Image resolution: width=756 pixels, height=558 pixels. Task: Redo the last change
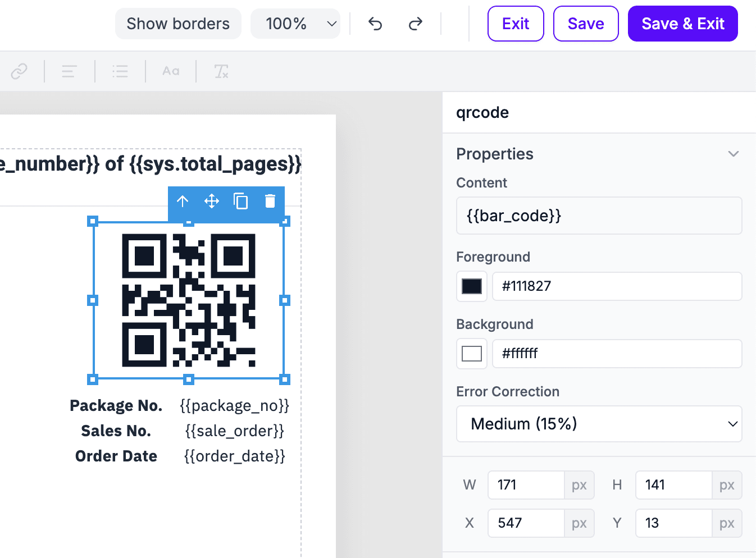click(415, 24)
